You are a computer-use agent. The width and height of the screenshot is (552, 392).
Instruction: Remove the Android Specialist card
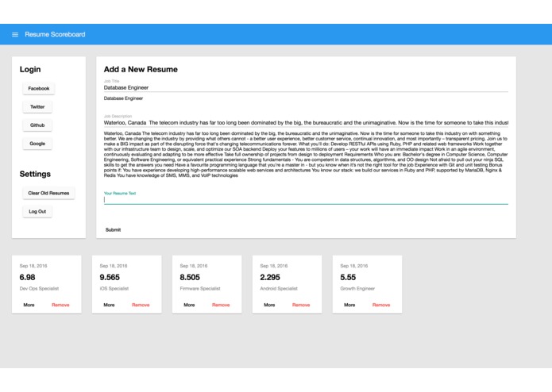point(301,305)
